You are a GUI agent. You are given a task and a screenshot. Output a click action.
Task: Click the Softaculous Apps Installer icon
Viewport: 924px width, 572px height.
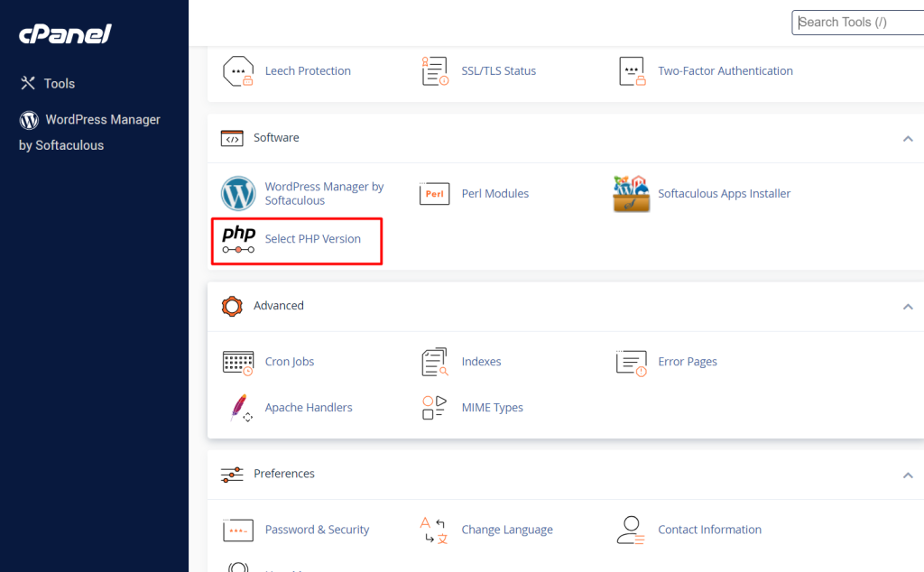(x=631, y=193)
